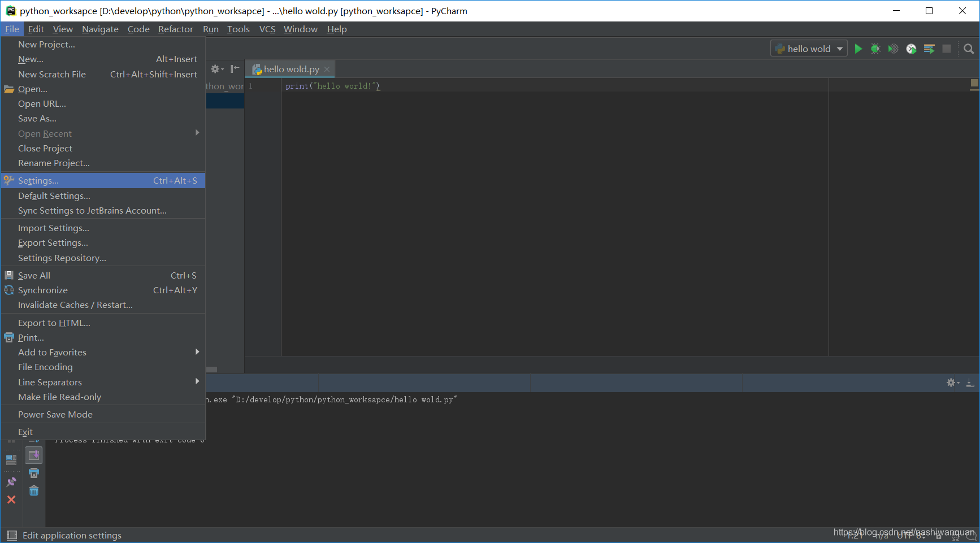
Task: Open project panel gear settings icon
Action: pos(217,69)
